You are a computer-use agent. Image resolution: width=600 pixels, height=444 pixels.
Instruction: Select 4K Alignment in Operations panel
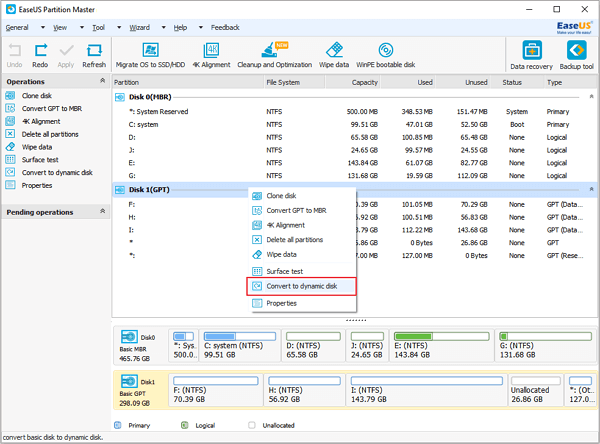(41, 121)
